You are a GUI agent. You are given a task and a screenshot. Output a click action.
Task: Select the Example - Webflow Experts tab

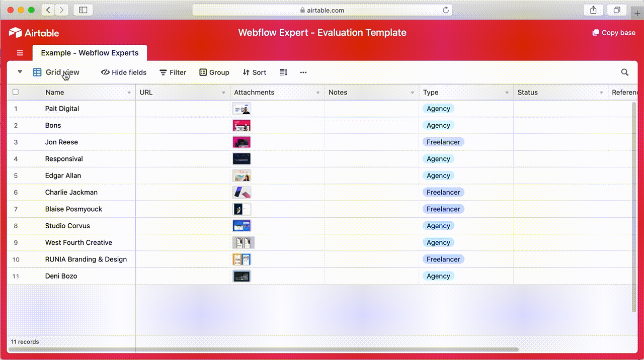pos(90,53)
